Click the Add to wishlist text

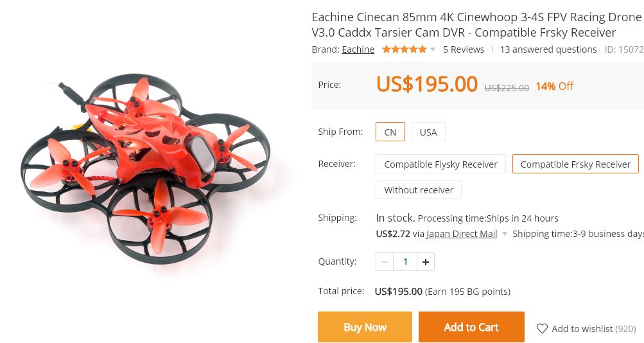[x=582, y=329]
